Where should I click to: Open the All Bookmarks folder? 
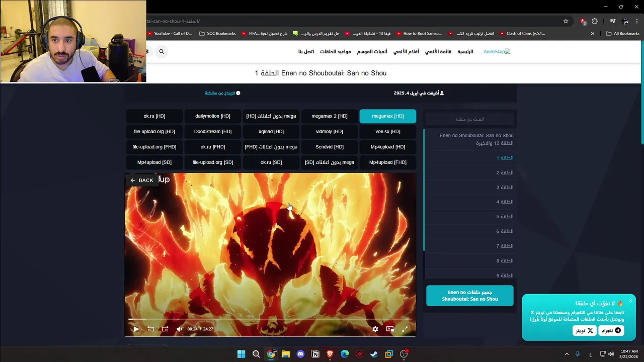pos(622,34)
